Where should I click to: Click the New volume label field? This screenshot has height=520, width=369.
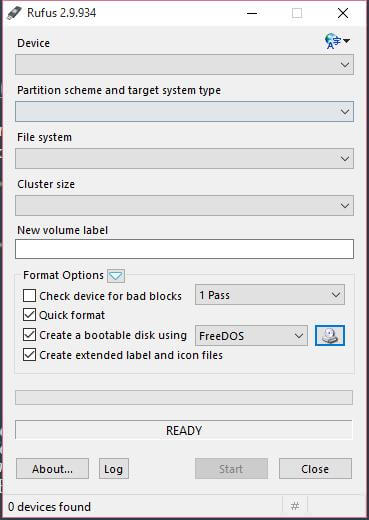(x=184, y=249)
